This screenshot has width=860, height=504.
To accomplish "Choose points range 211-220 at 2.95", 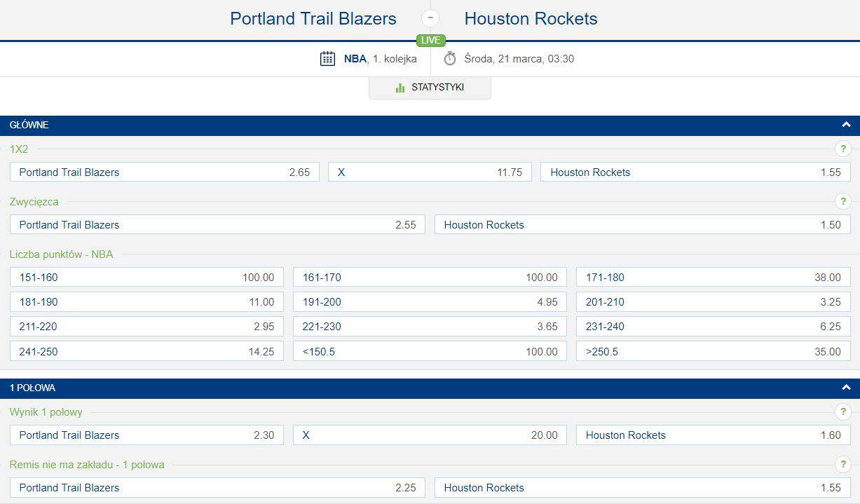I will tap(146, 326).
